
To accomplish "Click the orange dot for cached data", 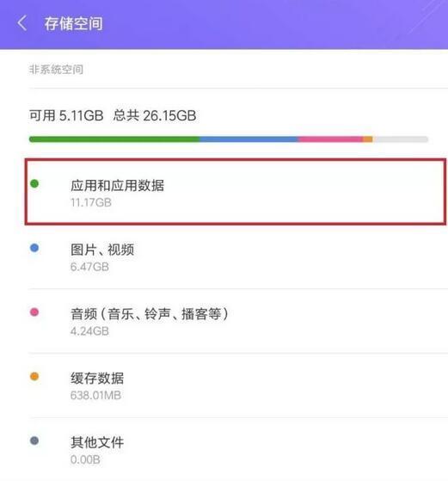I will point(34,376).
